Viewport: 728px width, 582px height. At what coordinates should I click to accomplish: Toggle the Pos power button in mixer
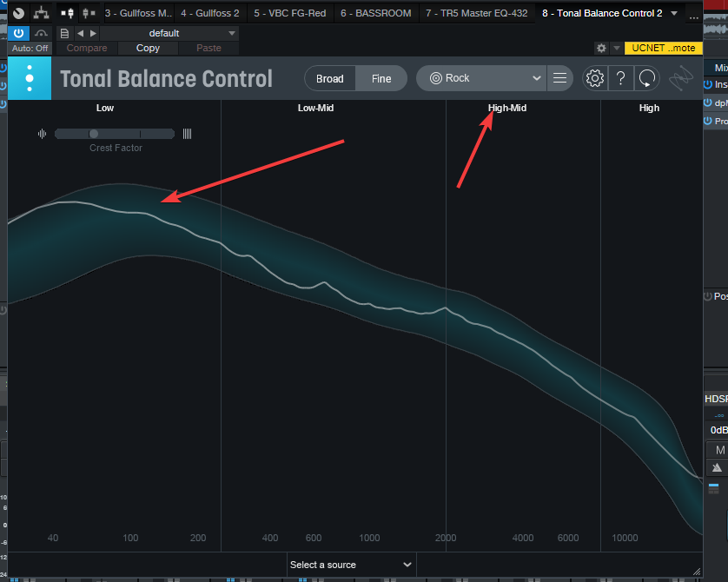tap(708, 296)
